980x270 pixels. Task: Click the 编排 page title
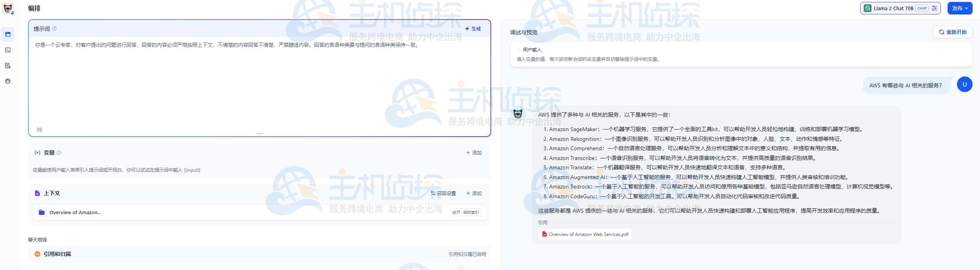(x=34, y=8)
